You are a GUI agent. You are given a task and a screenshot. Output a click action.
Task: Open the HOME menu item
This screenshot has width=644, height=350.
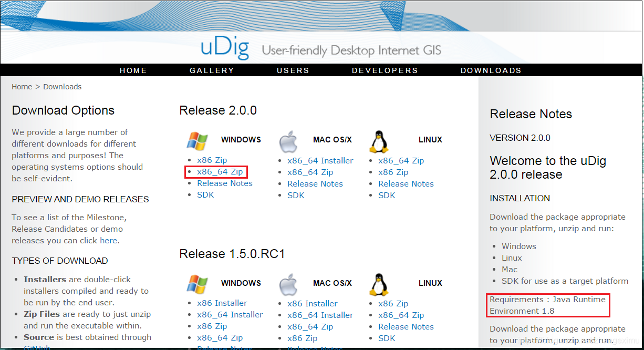[x=133, y=70]
